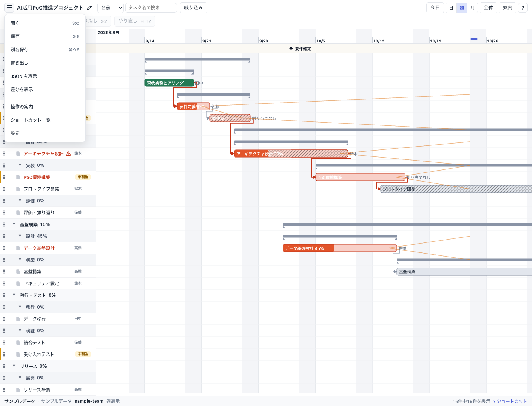Collapse the 基盤構築 group
The image size is (532, 406).
click(14, 224)
